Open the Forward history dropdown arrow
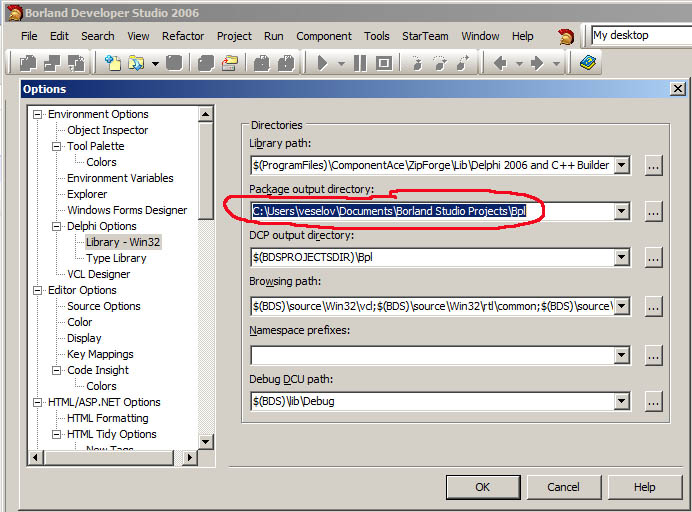The height and width of the screenshot is (512, 692). point(557,64)
